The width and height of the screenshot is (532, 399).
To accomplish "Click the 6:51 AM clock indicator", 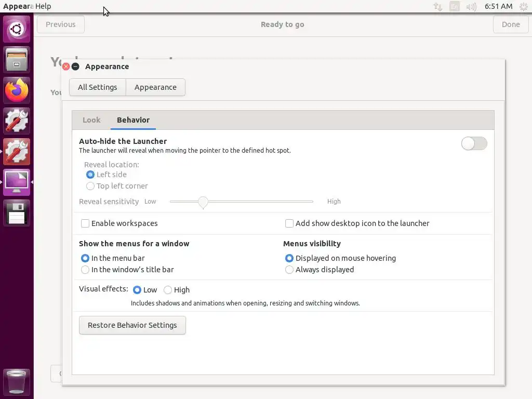I will [498, 7].
